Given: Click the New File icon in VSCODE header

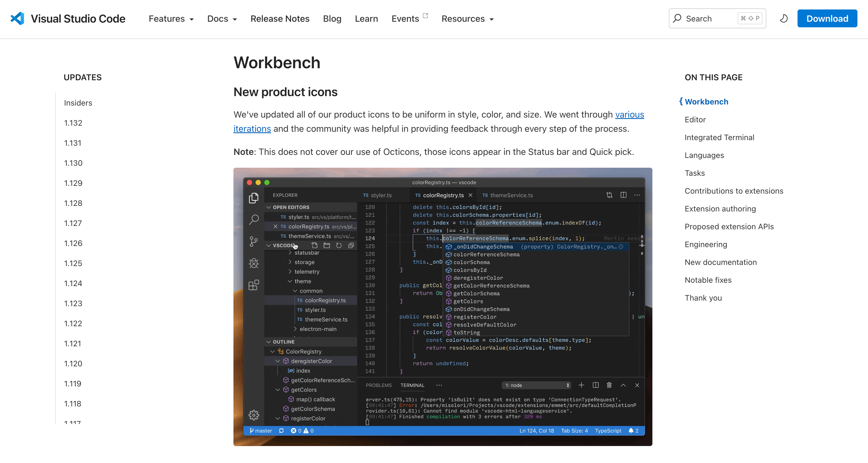Looking at the screenshot, I should click(314, 245).
